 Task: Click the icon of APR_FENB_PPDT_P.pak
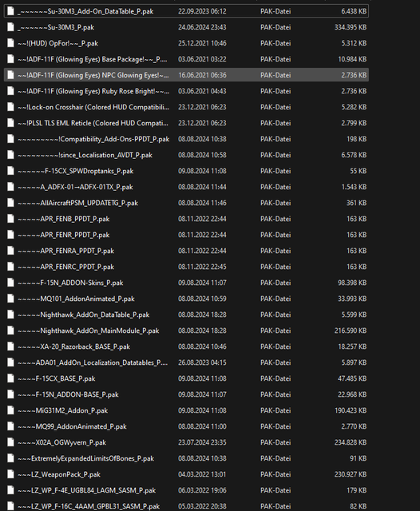click(10, 219)
